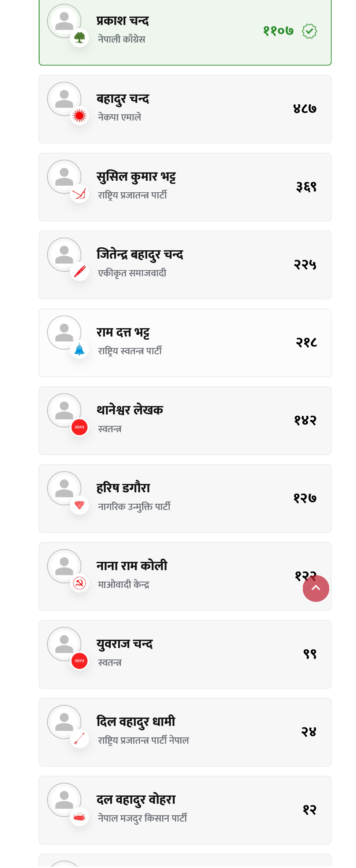Click the CPN-UML sun party symbol

pyautogui.click(x=80, y=116)
